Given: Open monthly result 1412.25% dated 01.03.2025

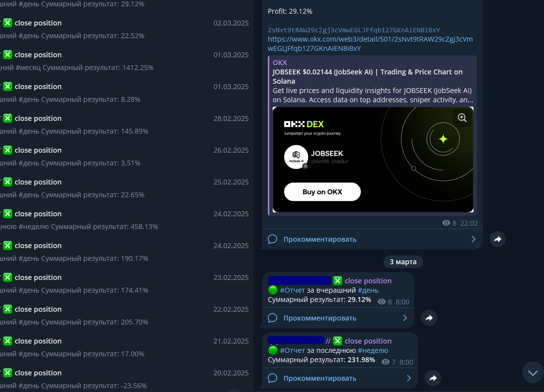Looking at the screenshot, I should [127, 61].
